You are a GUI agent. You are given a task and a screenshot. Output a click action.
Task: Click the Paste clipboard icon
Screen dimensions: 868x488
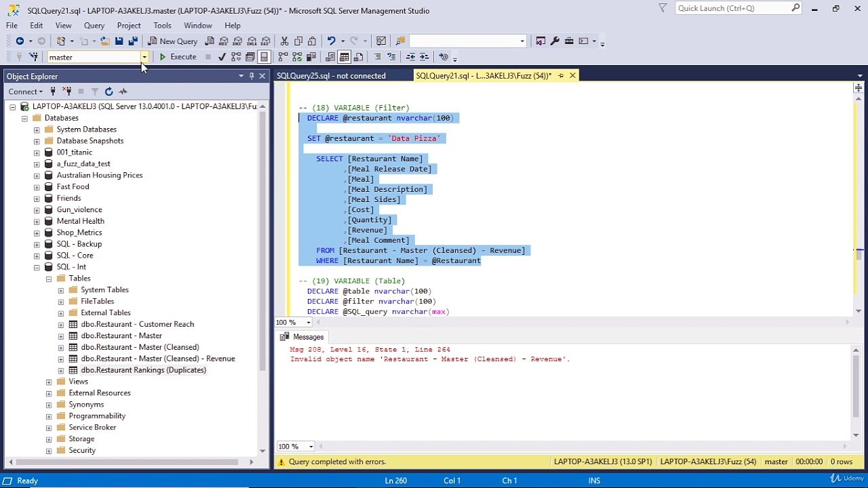pyautogui.click(x=312, y=41)
